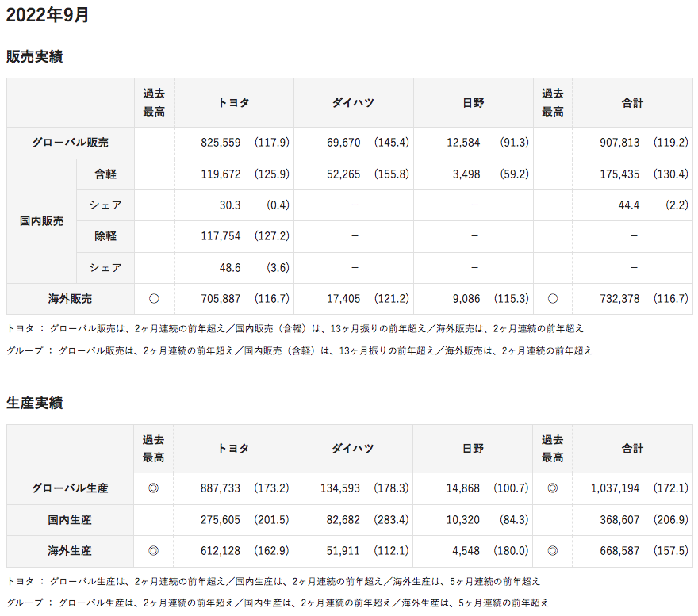Click the 日野 header in the production table
The height and width of the screenshot is (616, 698).
tap(473, 449)
